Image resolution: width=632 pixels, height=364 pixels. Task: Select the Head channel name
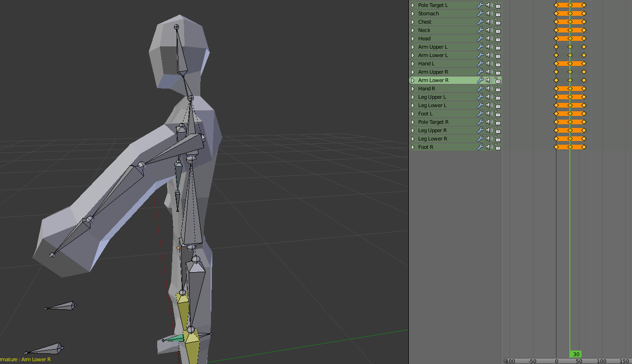pos(424,38)
